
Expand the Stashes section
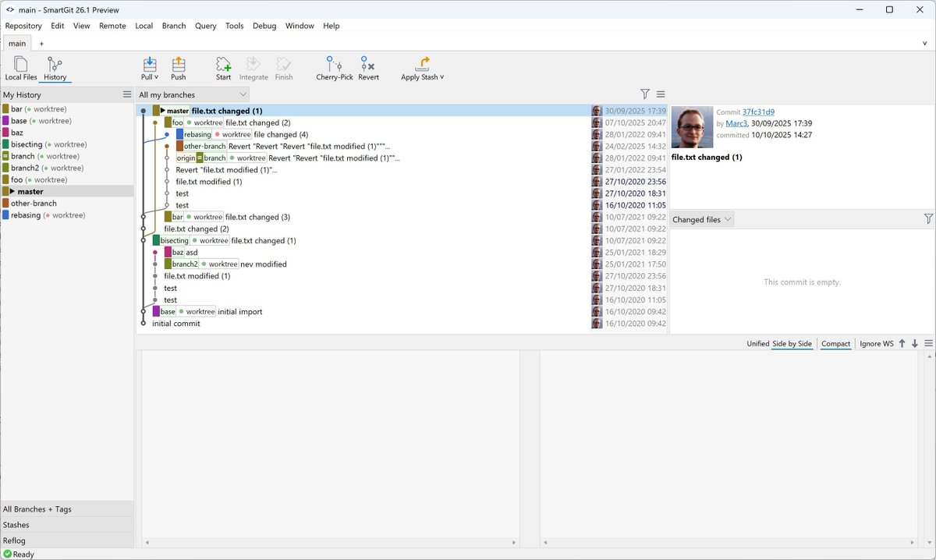coord(67,524)
